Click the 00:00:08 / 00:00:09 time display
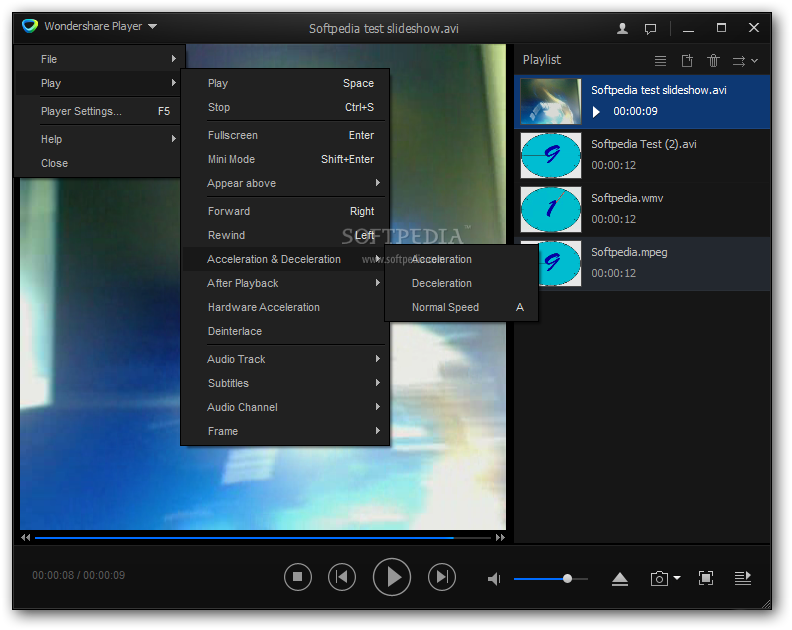The width and height of the screenshot is (792, 630). click(79, 575)
